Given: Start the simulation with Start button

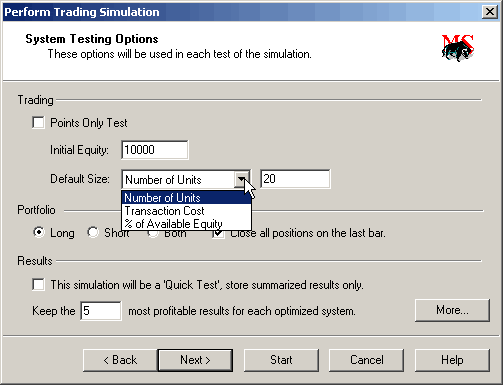Looking at the screenshot, I should [281, 360].
